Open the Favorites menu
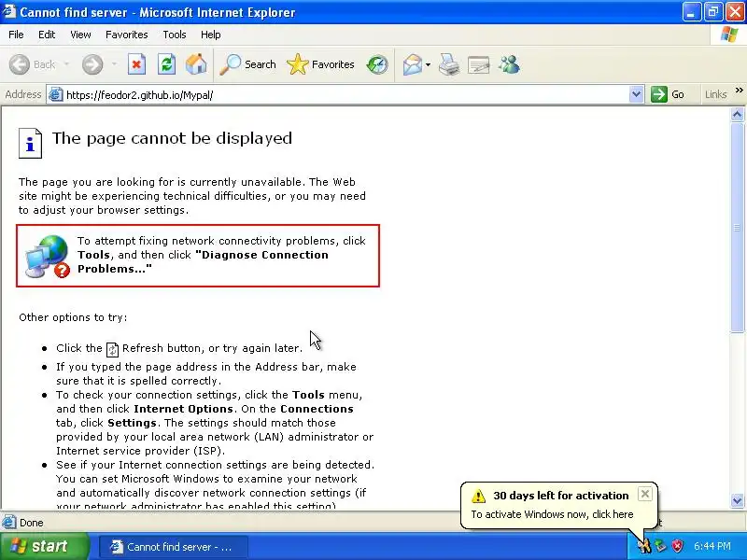This screenshot has height=560, width=747. tap(127, 35)
